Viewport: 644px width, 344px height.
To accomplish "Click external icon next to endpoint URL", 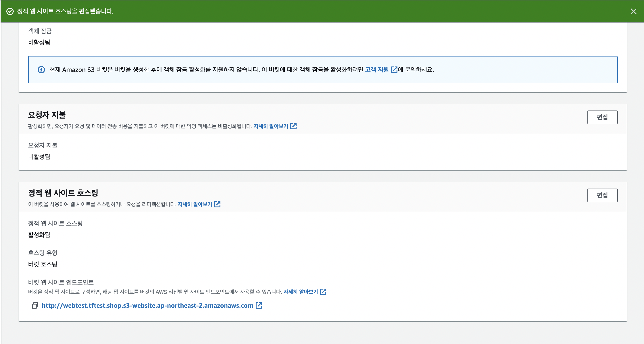I will 259,306.
